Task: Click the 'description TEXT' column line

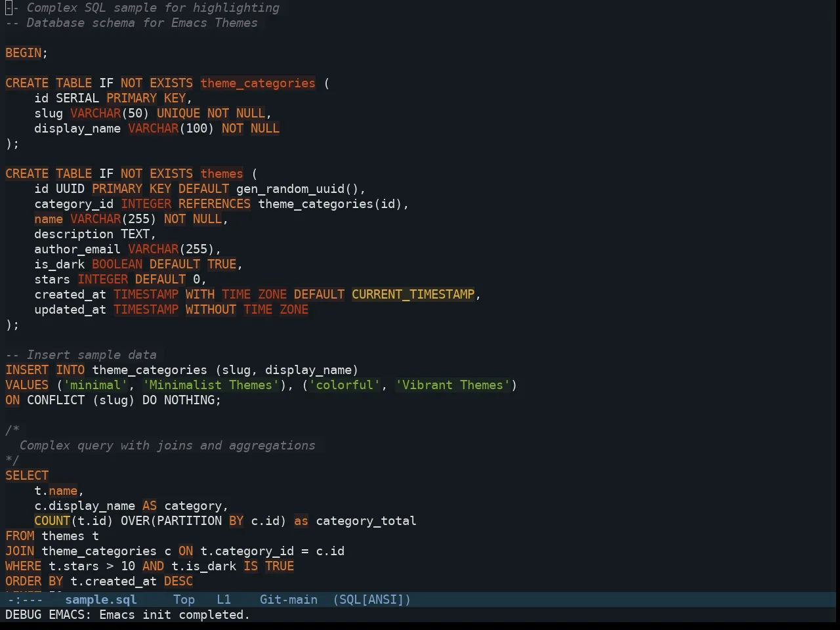Action: [x=95, y=234]
